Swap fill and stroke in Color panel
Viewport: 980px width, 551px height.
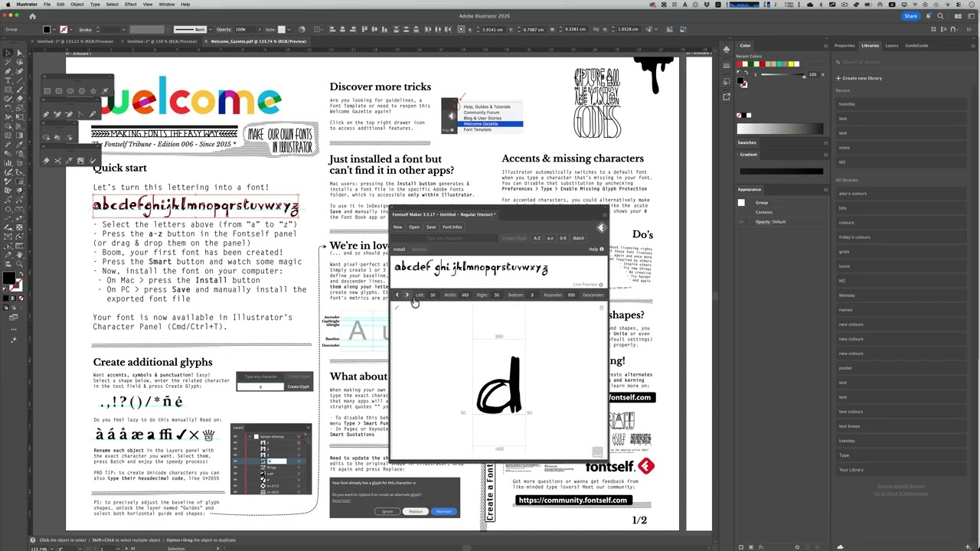point(745,73)
